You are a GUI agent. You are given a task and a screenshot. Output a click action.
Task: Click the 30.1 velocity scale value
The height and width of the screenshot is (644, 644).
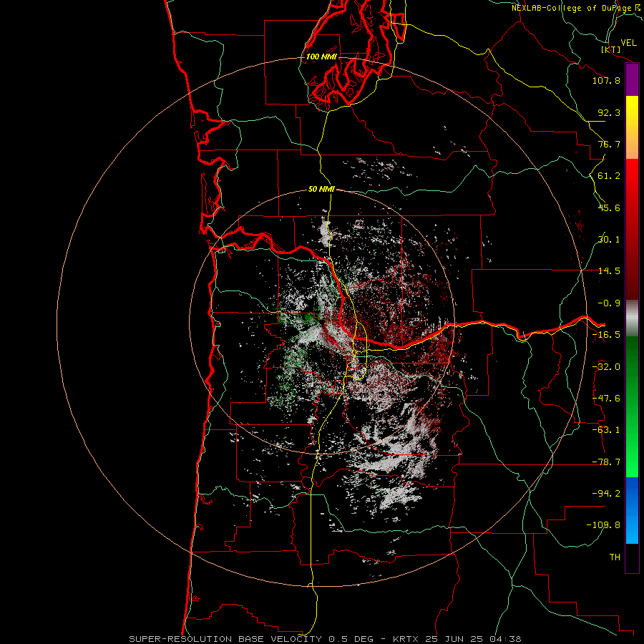click(x=609, y=240)
